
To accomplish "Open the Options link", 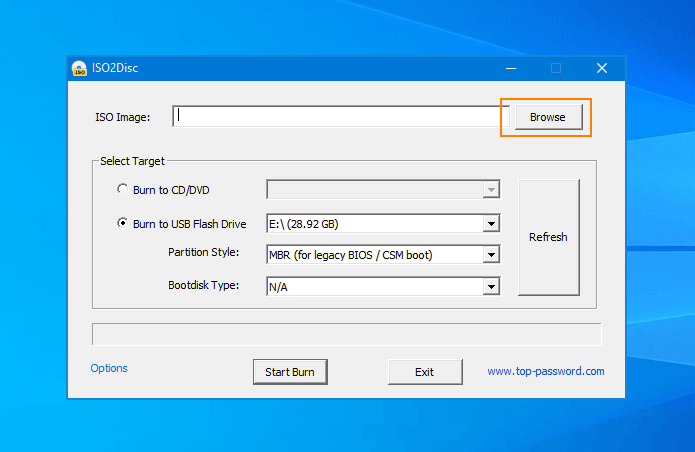I will [109, 368].
